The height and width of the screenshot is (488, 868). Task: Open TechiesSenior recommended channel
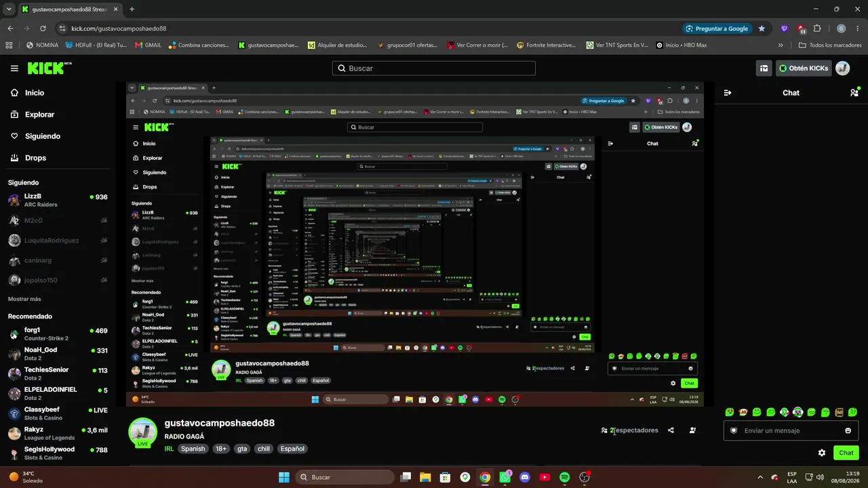(58, 374)
